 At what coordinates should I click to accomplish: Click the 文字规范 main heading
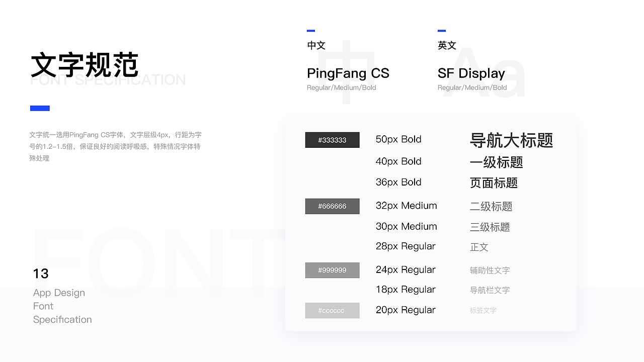coord(85,64)
